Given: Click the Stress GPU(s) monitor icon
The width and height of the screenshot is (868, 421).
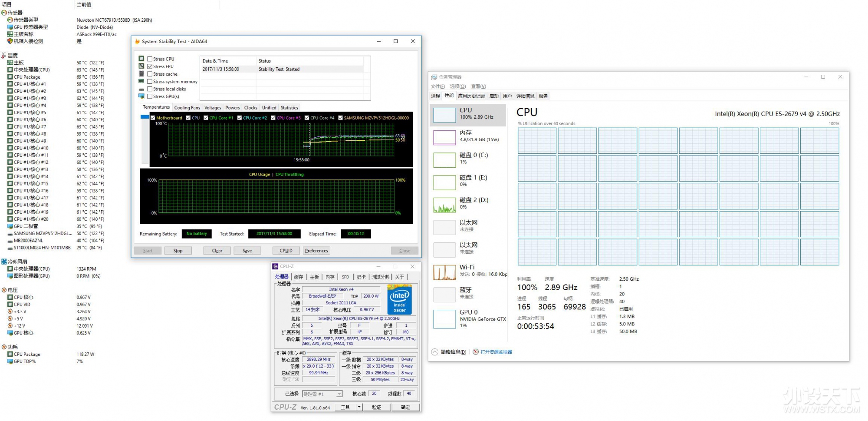Looking at the screenshot, I should [x=141, y=96].
